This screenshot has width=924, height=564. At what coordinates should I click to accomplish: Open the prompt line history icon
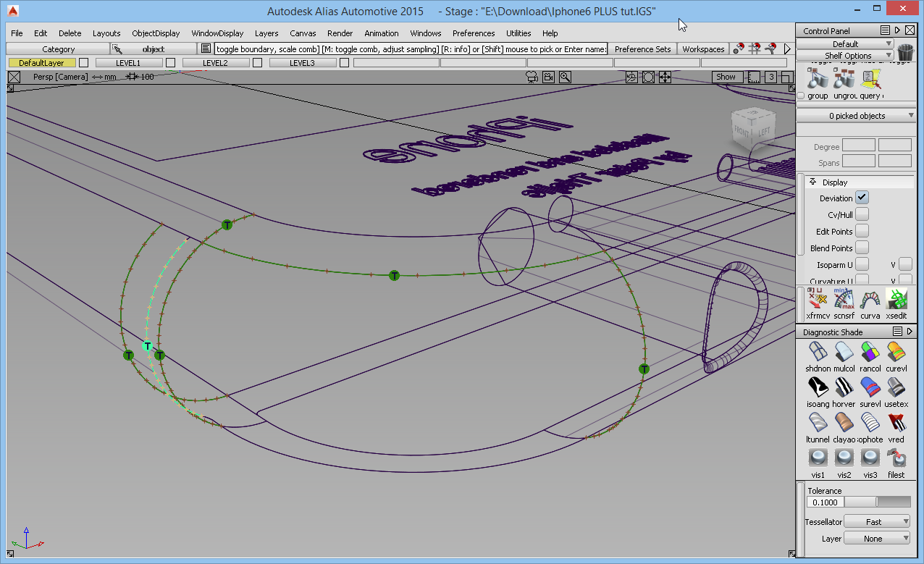click(206, 49)
